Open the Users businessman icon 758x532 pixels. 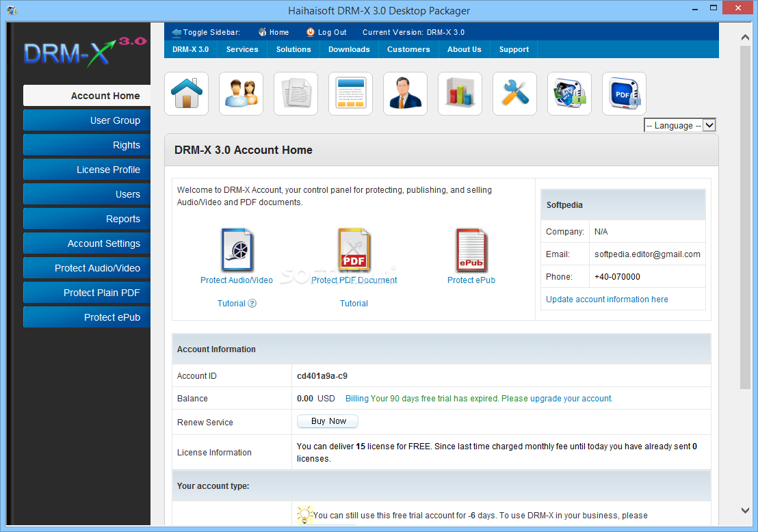click(405, 94)
